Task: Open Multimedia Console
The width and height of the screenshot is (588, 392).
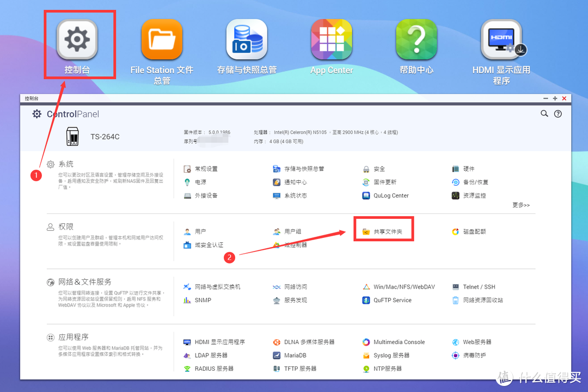Action: point(394,342)
